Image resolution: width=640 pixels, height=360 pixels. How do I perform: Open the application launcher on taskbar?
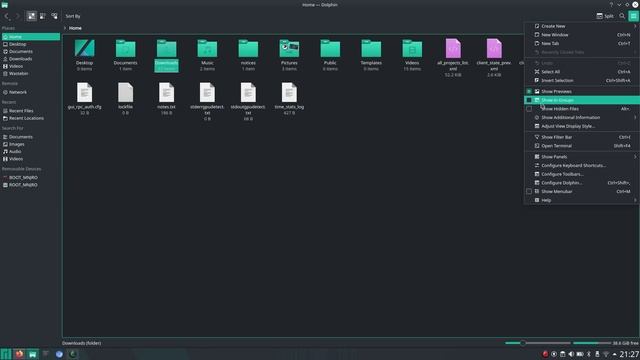point(6,354)
